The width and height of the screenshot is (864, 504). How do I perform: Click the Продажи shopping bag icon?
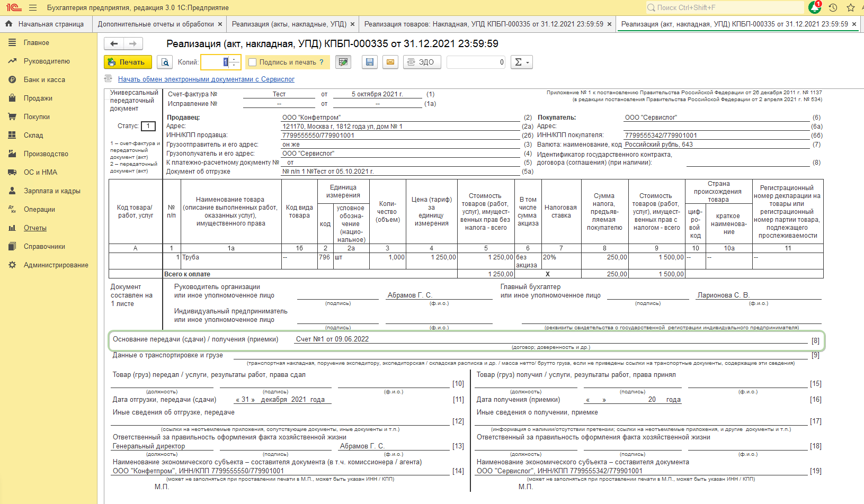(x=12, y=98)
